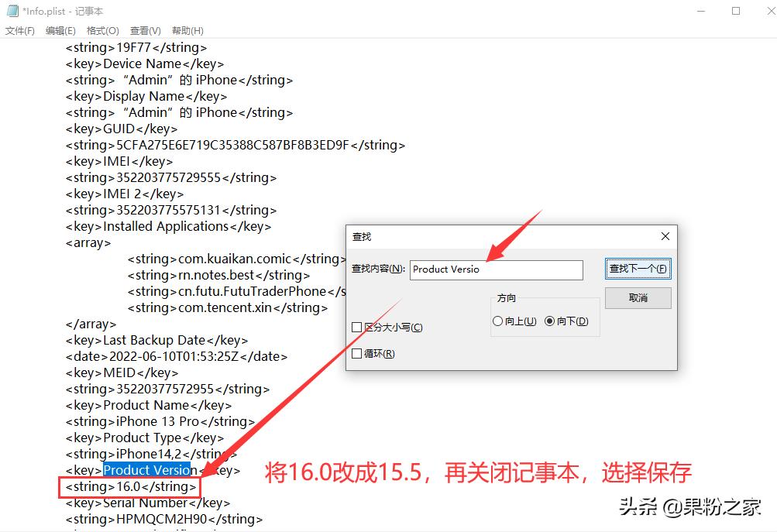Viewport: 777px width, 532px height.
Task: Open the 文件(F) menu
Action: tap(20, 31)
